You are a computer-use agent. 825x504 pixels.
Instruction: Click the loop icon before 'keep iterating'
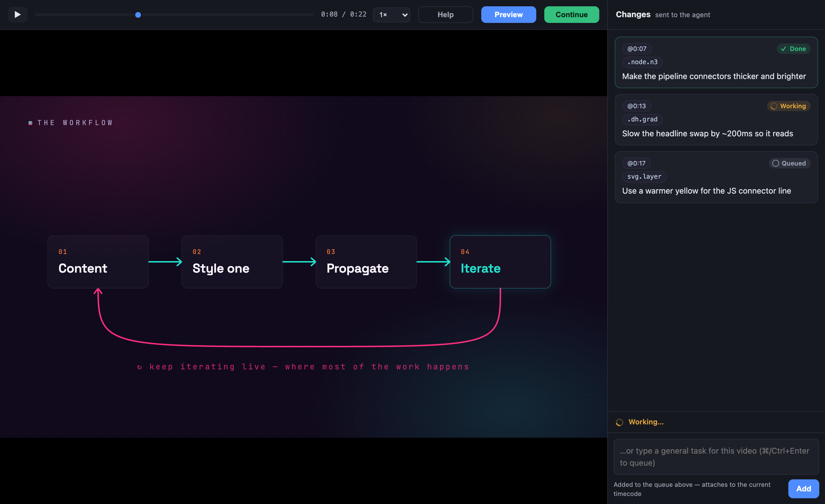[139, 367]
